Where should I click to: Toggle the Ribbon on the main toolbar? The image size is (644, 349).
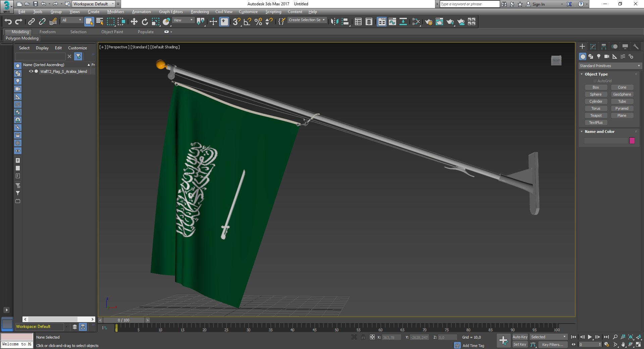(382, 22)
